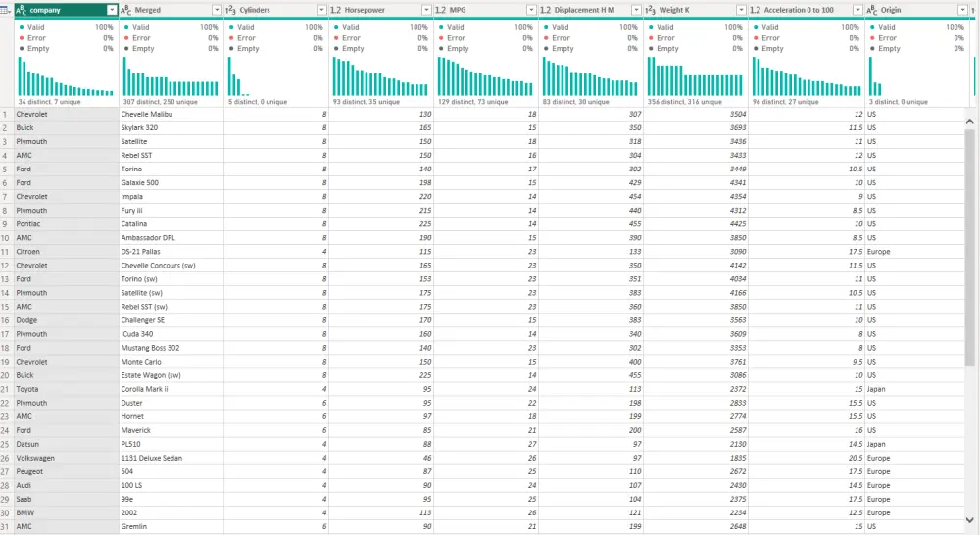Select the 'BMW' company cell

click(x=67, y=512)
